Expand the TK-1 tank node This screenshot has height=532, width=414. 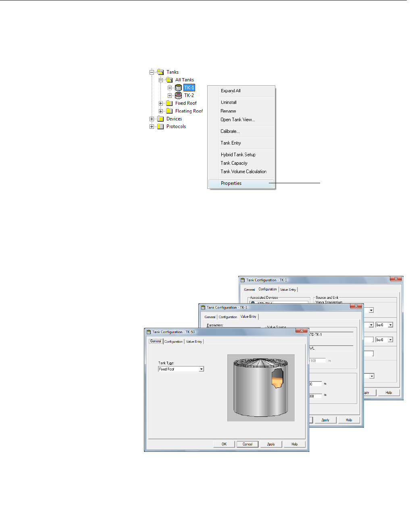(x=170, y=88)
